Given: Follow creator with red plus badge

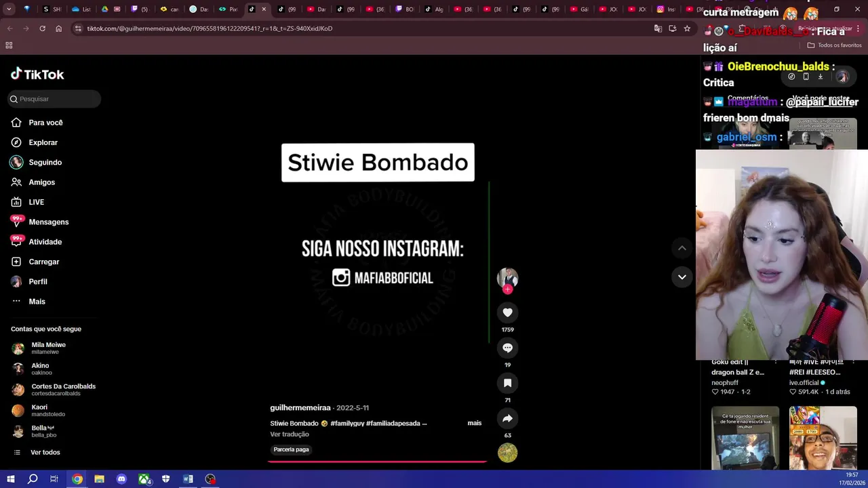Looking at the screenshot, I should pyautogui.click(x=507, y=289).
